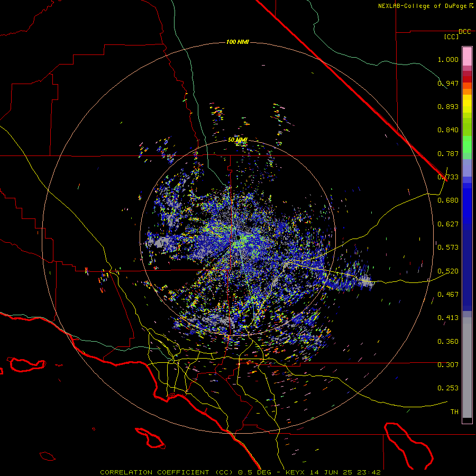Click the 0.840 scale value
The width and height of the screenshot is (476, 476).
pyautogui.click(x=448, y=130)
